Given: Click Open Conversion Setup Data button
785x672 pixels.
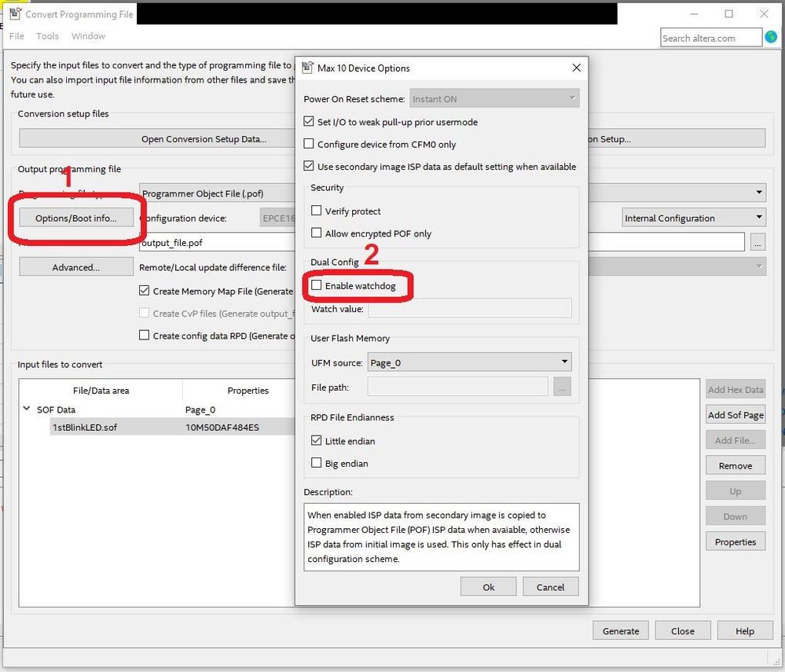Looking at the screenshot, I should pyautogui.click(x=156, y=138).
